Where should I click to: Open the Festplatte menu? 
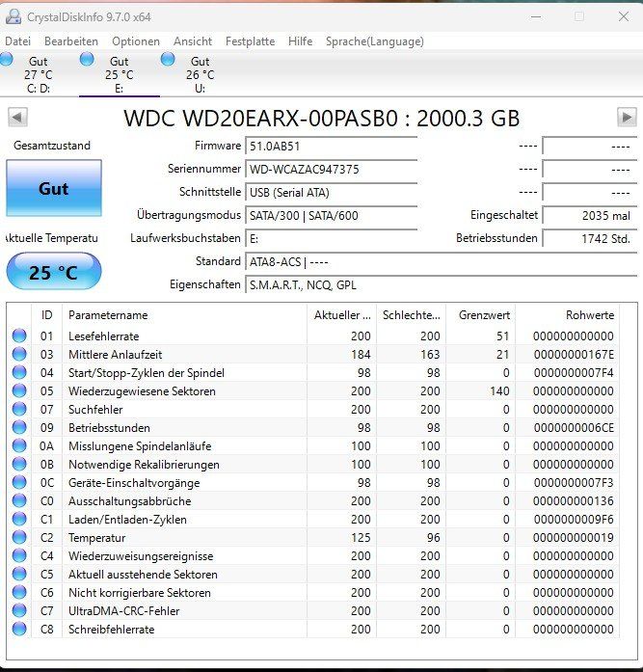click(251, 41)
